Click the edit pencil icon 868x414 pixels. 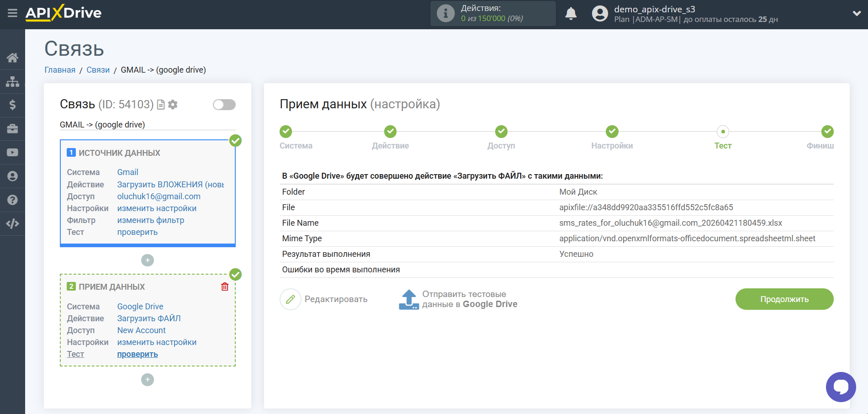pos(291,299)
